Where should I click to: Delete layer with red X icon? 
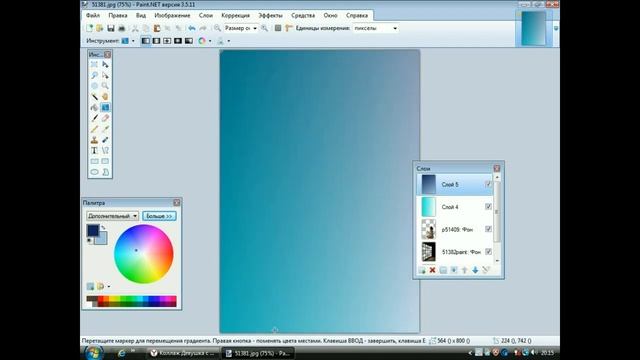pos(432,270)
